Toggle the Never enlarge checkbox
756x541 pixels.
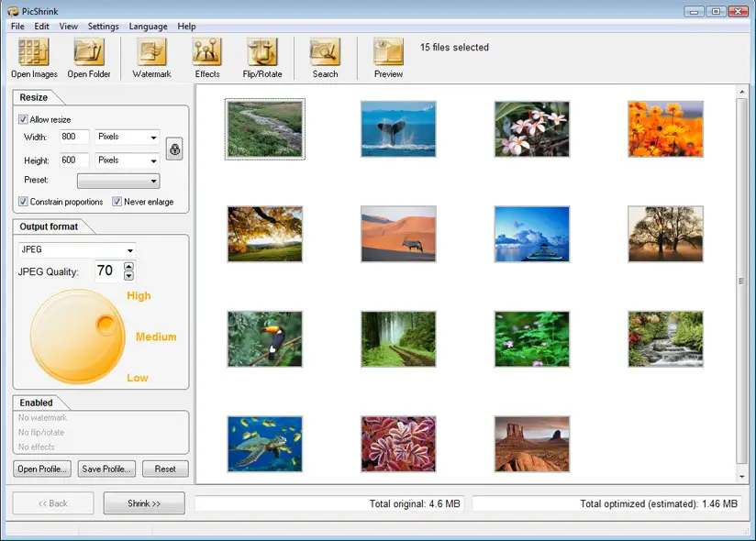[117, 202]
